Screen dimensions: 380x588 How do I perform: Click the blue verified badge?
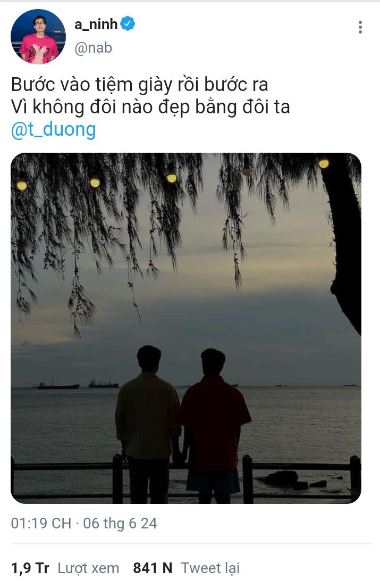point(128,23)
